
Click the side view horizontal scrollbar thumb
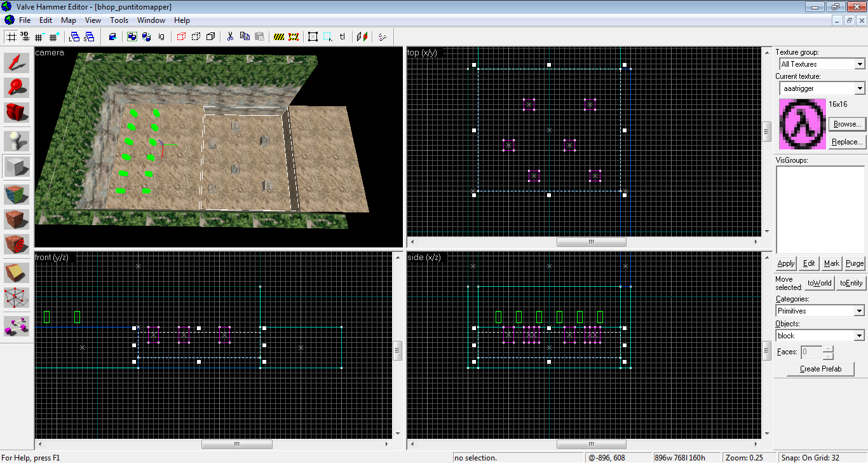coord(592,444)
